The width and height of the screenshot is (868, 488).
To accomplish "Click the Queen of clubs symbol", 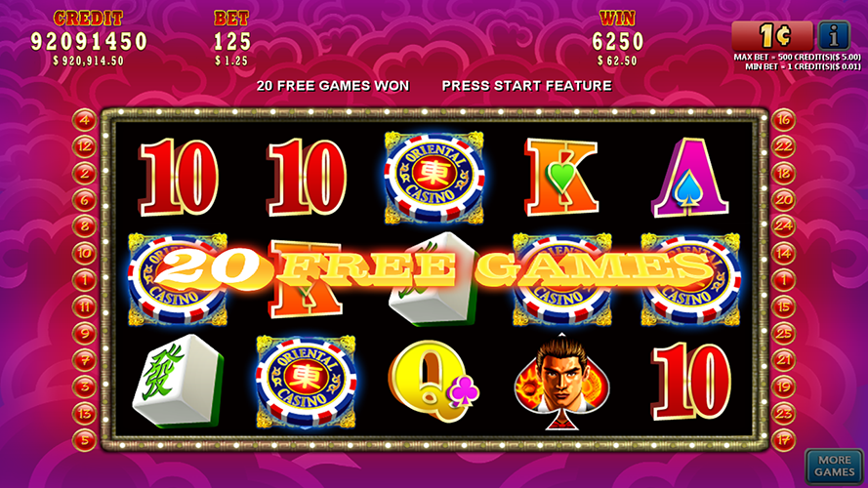I will click(434, 381).
